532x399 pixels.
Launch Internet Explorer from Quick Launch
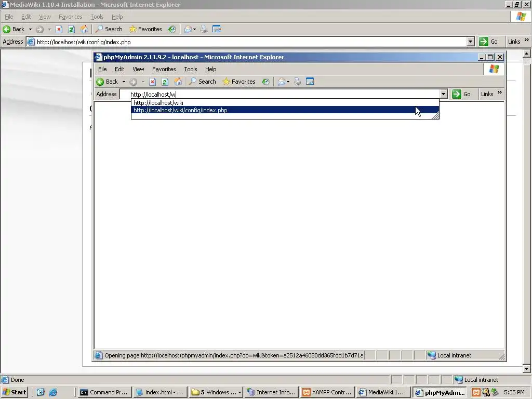pyautogui.click(x=54, y=392)
